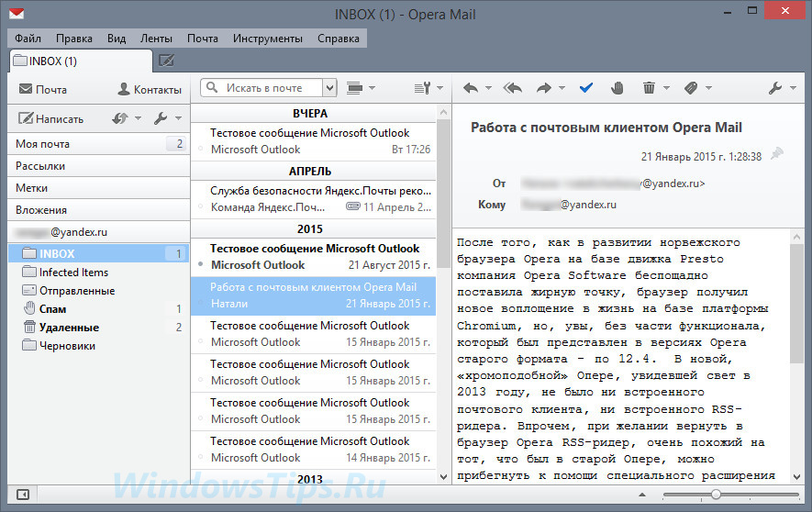The image size is (812, 512).
Task: Open the Ленты menu
Action: 156,39
